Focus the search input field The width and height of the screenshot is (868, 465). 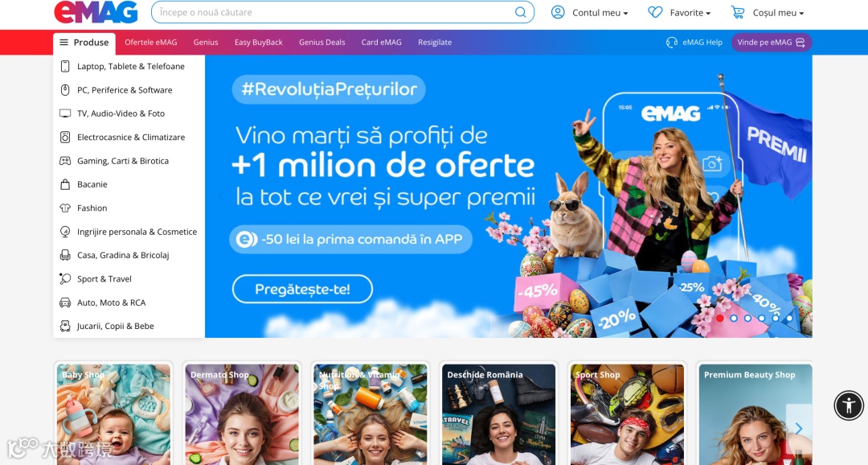coord(334,12)
